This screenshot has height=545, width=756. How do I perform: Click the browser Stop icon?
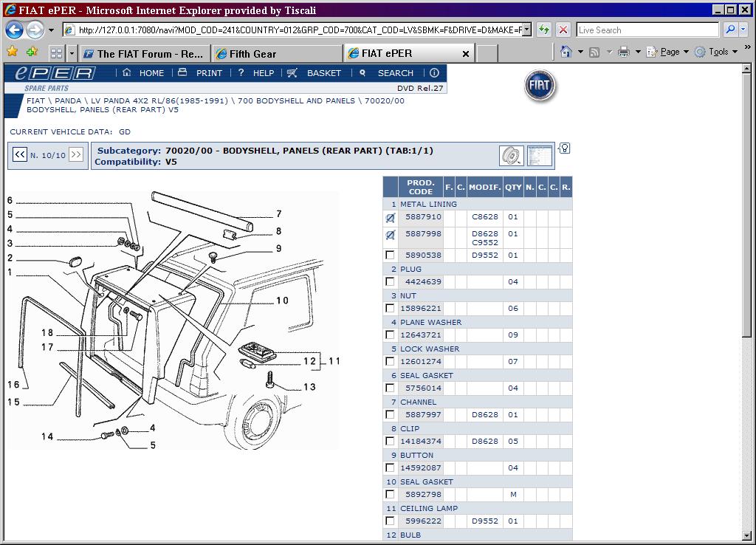pos(563,30)
